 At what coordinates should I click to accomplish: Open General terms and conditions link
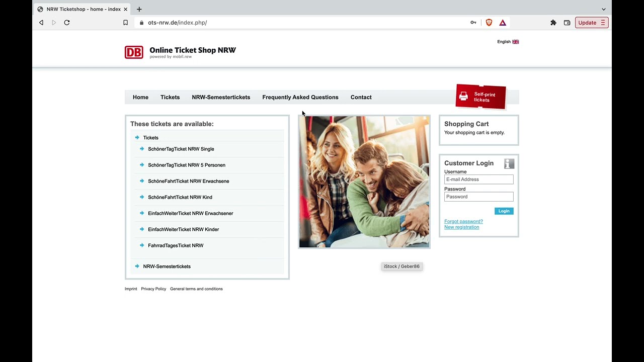point(196,289)
